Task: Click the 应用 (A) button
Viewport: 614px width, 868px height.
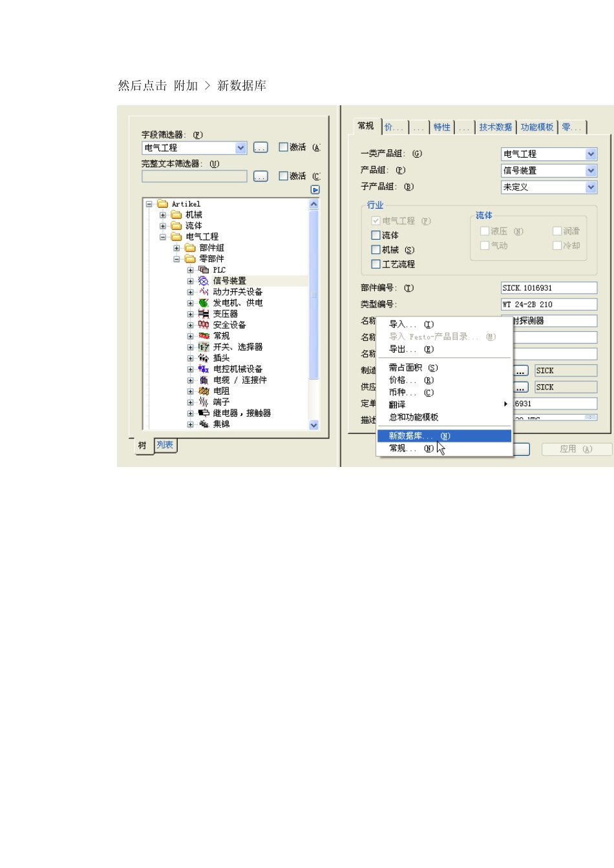Action: [x=576, y=449]
